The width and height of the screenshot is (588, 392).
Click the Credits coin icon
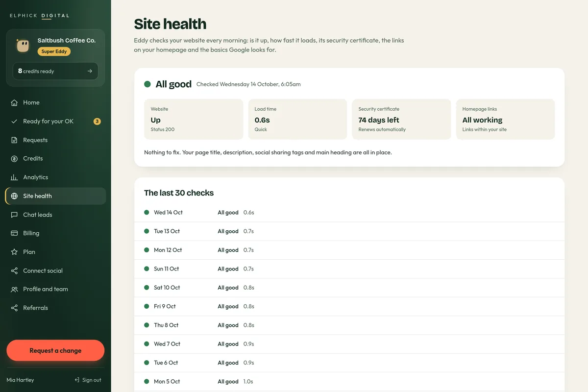14,159
